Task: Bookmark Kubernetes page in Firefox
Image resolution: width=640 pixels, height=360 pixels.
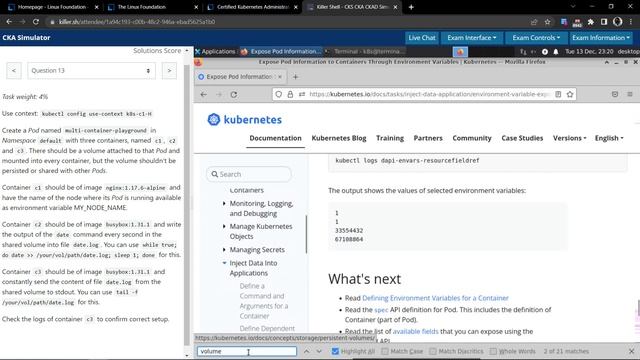Action: click(x=570, y=94)
